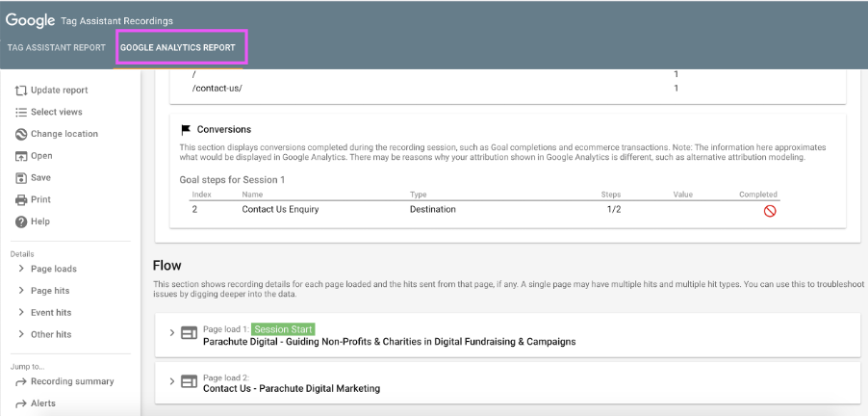The image size is (868, 416).
Task: Click the Index column header
Action: click(201, 195)
